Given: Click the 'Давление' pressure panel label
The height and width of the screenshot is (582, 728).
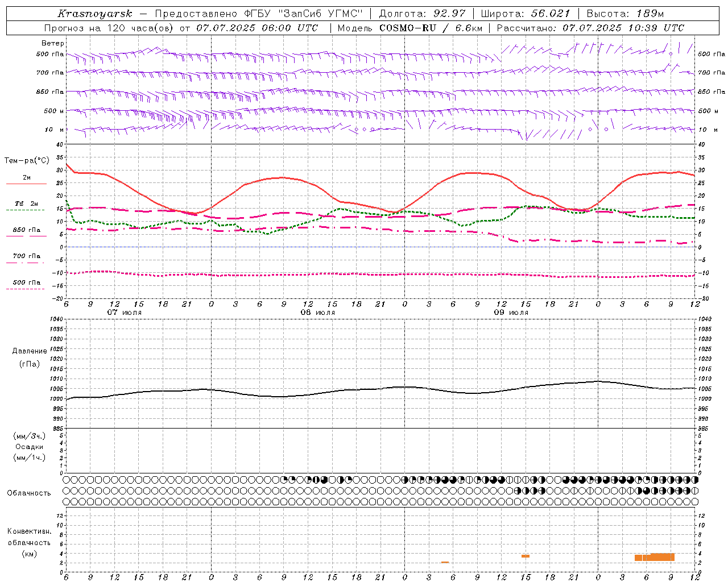Looking at the screenshot, I should 30,351.
